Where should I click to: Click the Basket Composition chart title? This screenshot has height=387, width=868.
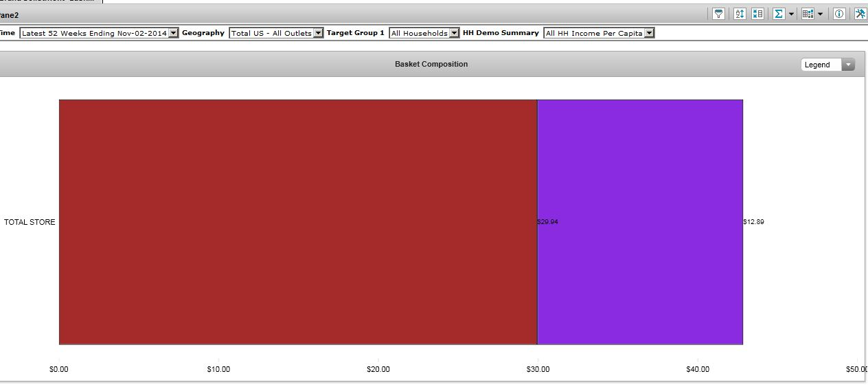click(x=431, y=64)
